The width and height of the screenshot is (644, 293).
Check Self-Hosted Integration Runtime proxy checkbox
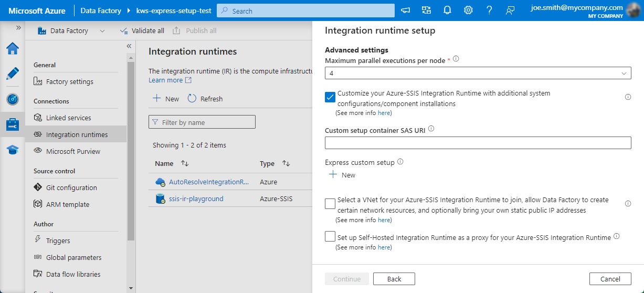330,236
